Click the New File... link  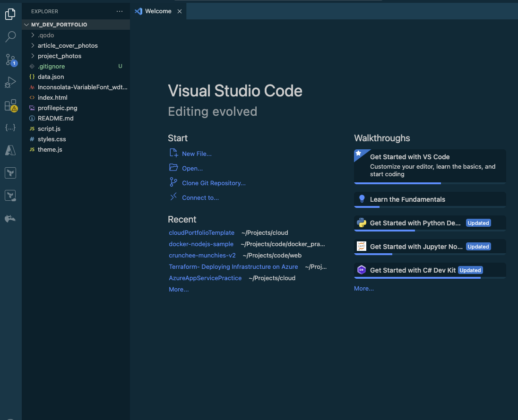(x=197, y=154)
